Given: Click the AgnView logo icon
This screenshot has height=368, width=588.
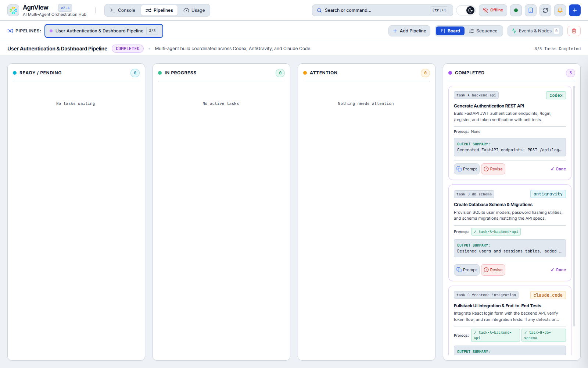Looking at the screenshot, I should (x=13, y=10).
